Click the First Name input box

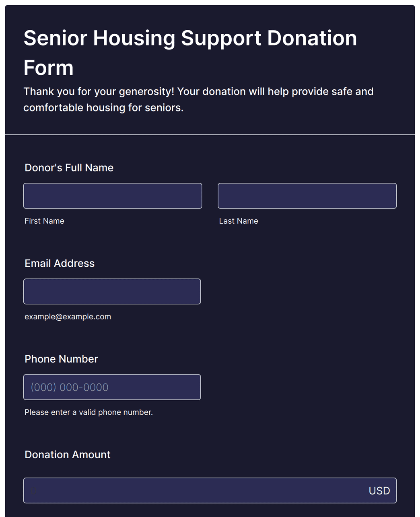pyautogui.click(x=113, y=196)
